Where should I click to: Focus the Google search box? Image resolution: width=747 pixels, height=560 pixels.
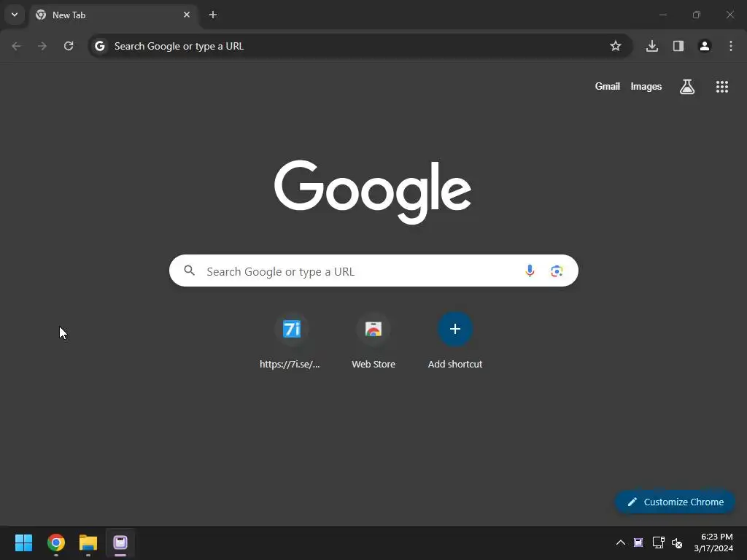373,271
